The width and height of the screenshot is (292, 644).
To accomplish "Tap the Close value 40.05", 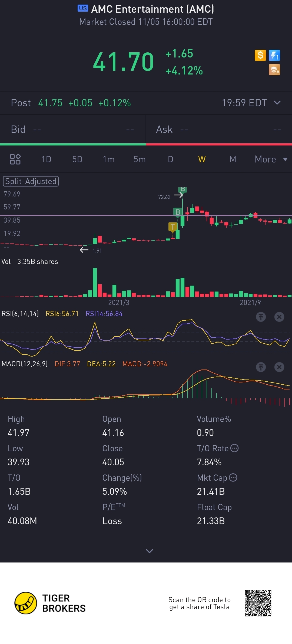I will point(113,462).
